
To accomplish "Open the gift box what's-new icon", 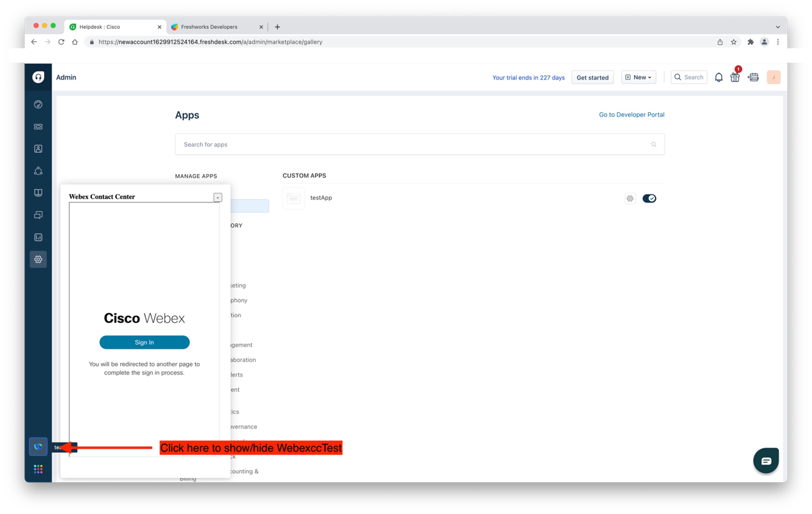I will pyautogui.click(x=735, y=77).
